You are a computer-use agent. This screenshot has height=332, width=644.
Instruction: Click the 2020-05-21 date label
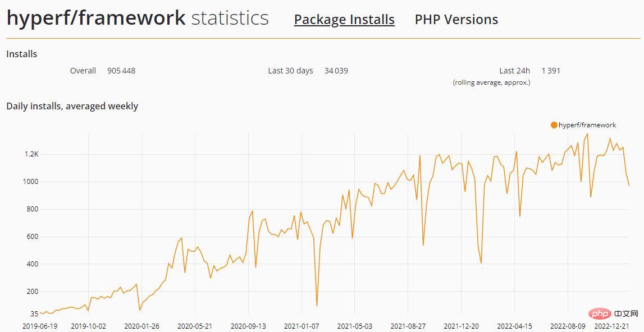(x=195, y=326)
